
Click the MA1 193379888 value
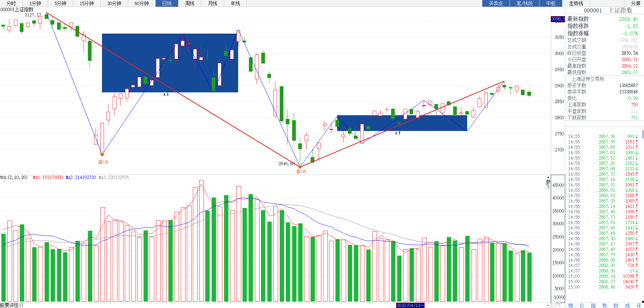pos(48,177)
